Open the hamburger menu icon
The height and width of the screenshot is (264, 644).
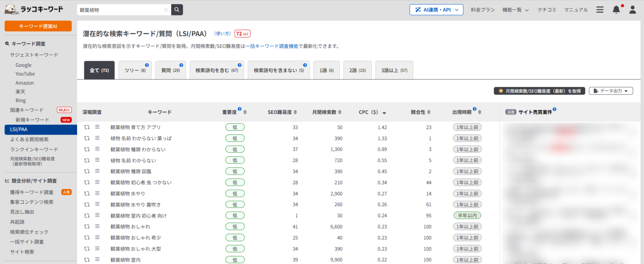[600, 10]
